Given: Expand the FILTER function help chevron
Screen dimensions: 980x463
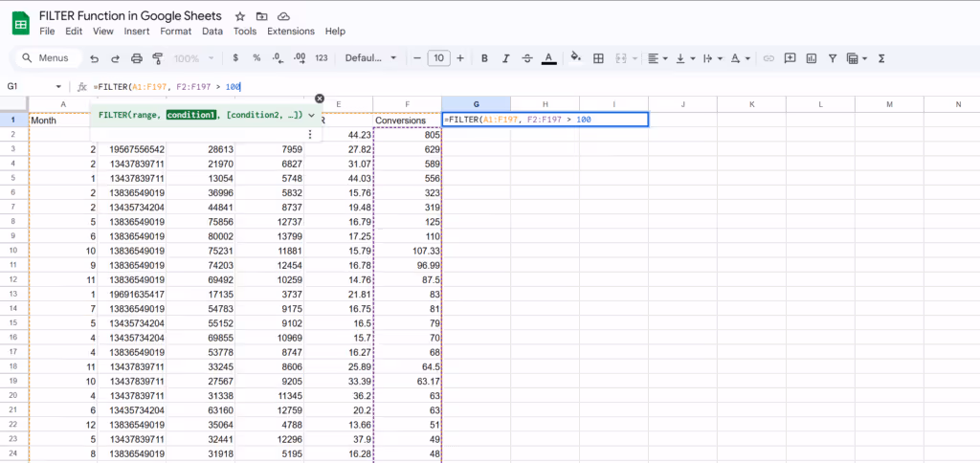Looking at the screenshot, I should click(x=311, y=115).
